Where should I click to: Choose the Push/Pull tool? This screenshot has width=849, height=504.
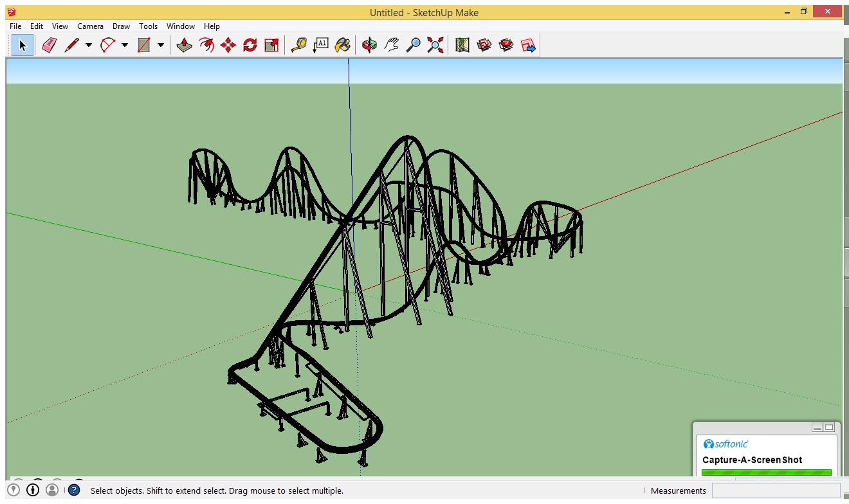coord(185,45)
